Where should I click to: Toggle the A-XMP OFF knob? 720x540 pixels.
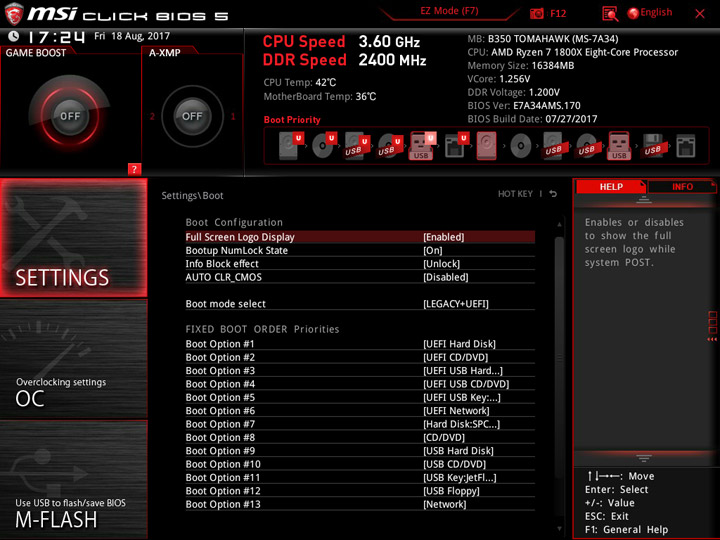click(x=192, y=116)
